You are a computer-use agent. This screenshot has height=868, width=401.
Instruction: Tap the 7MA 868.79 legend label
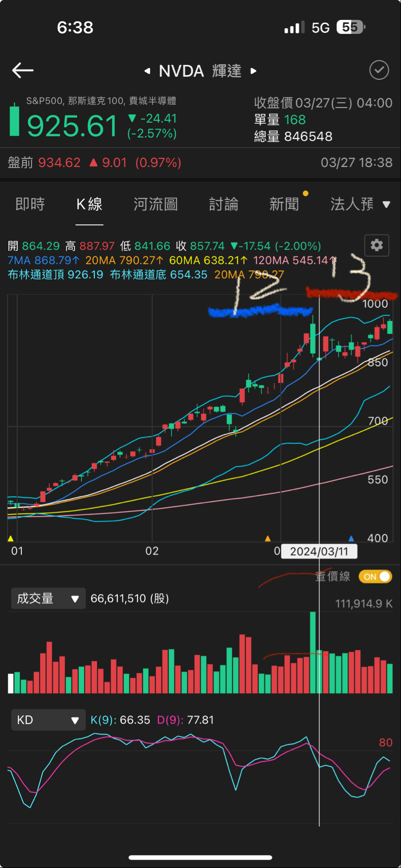coord(44,260)
